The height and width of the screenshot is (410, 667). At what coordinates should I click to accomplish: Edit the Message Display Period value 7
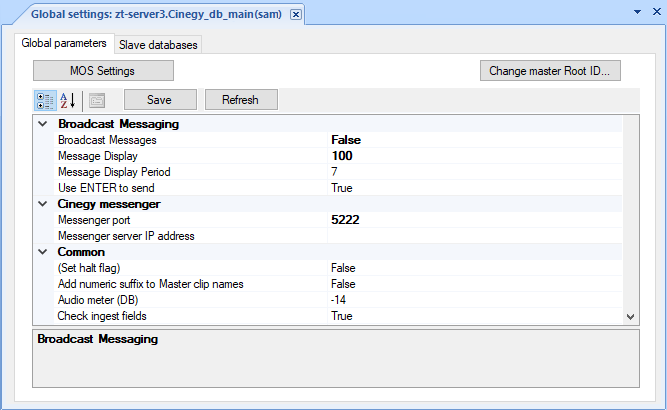tap(475, 172)
